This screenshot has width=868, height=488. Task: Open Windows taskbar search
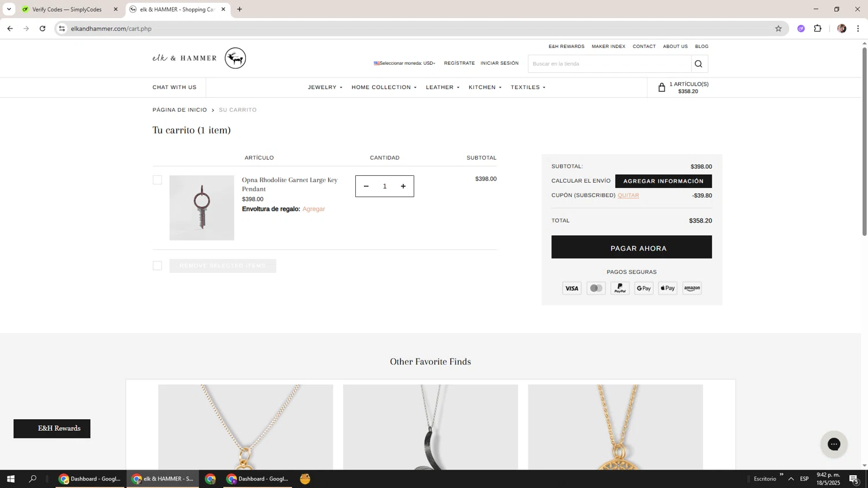33,479
